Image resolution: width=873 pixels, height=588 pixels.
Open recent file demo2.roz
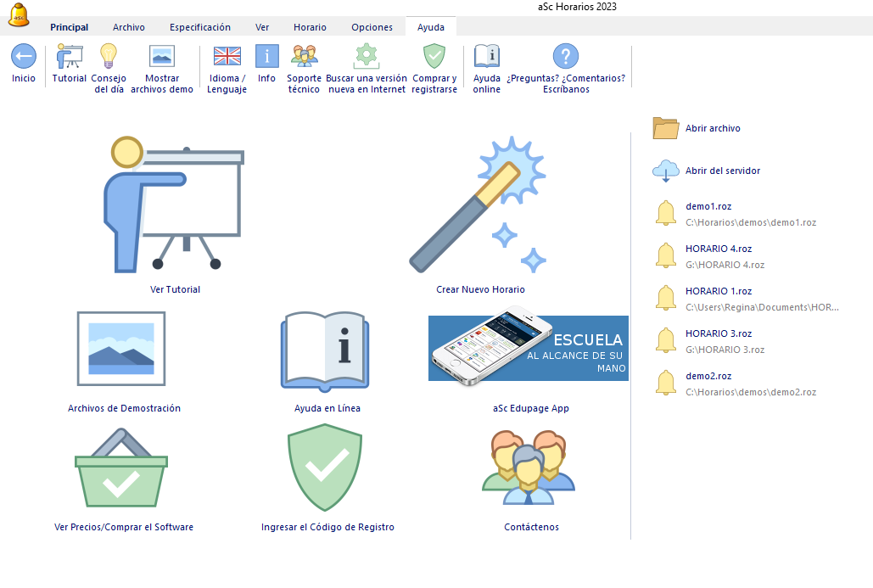click(x=708, y=376)
